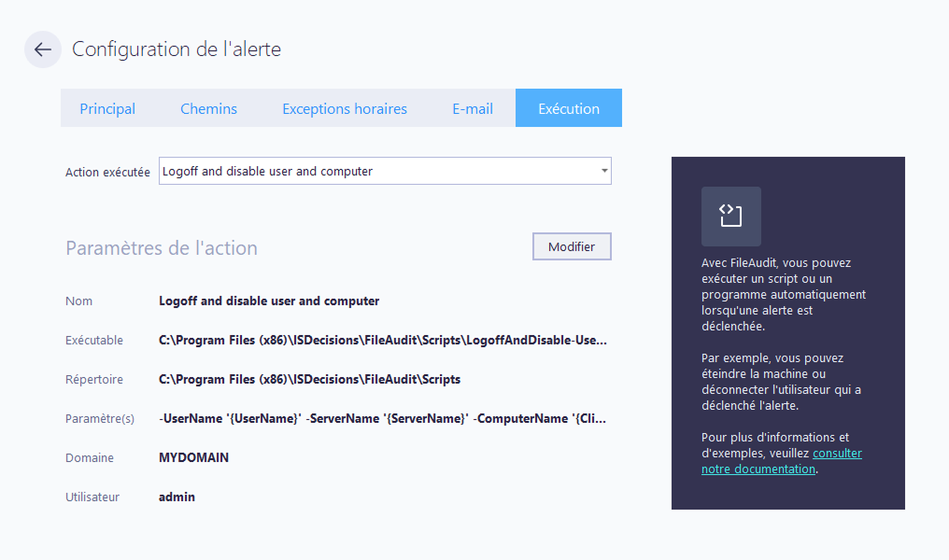Select the Exécution tab

(x=568, y=108)
